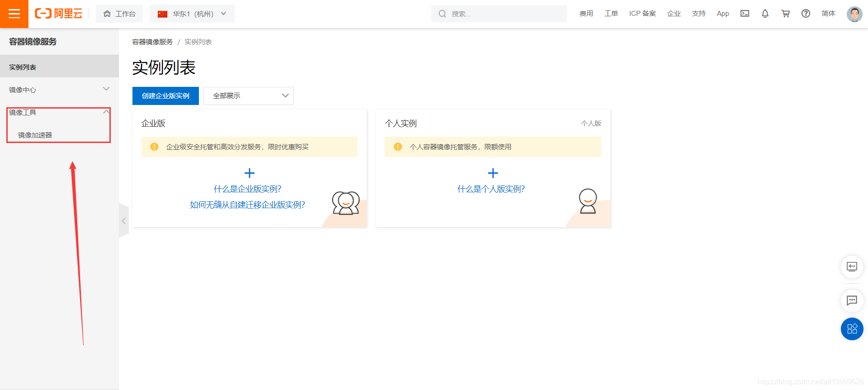Open the notifications bell

coord(765,14)
